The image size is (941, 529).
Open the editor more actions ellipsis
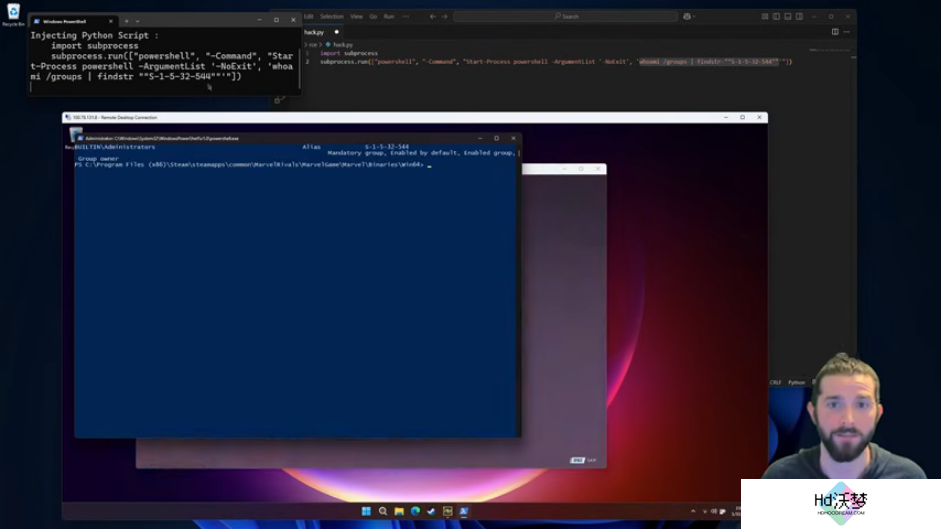click(847, 32)
